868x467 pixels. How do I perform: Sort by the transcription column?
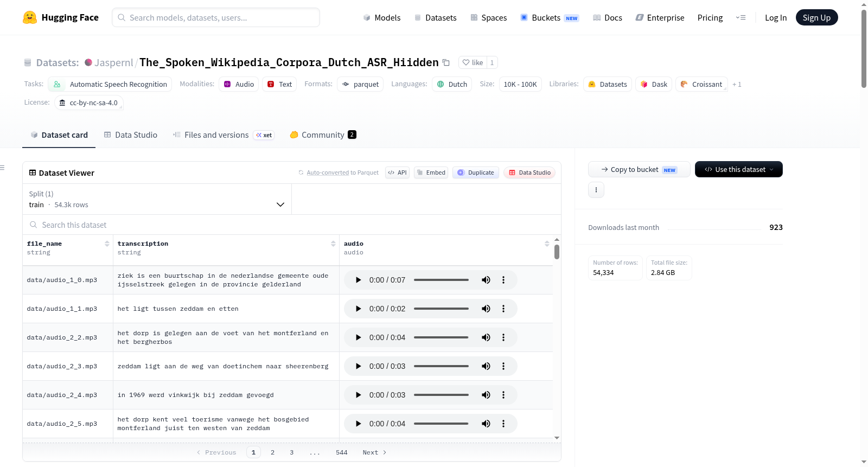pos(333,244)
